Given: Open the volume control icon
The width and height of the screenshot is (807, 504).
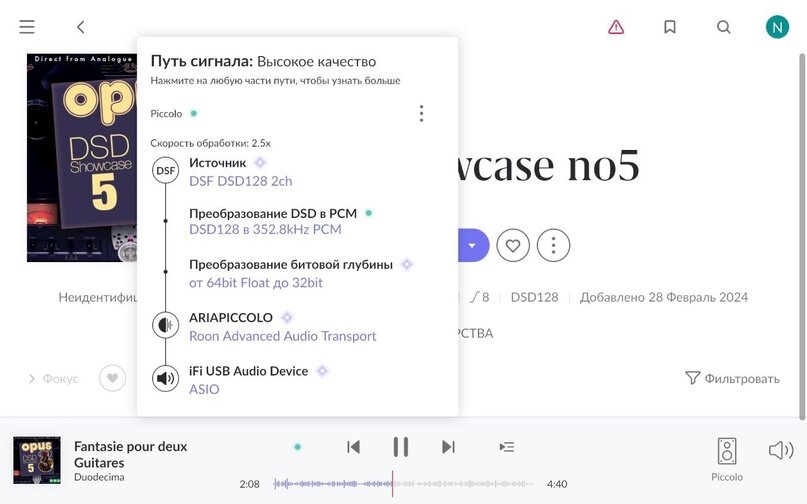Looking at the screenshot, I should click(x=781, y=450).
